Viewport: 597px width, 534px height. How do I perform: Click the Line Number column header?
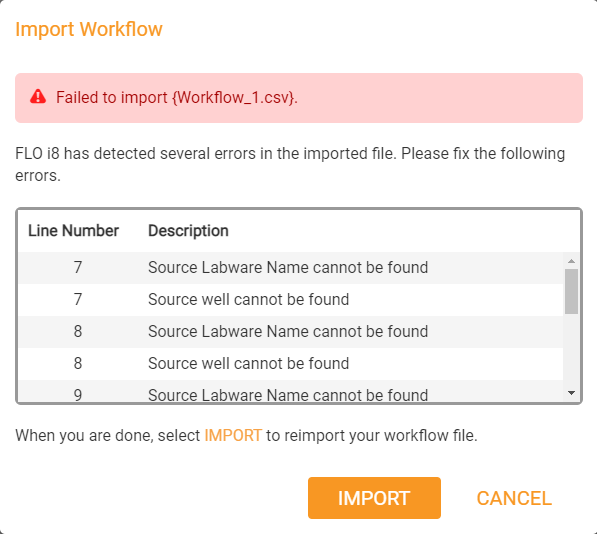tap(73, 231)
